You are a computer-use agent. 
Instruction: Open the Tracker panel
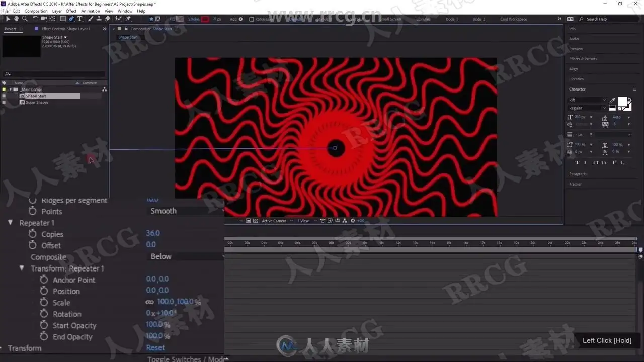tap(575, 184)
